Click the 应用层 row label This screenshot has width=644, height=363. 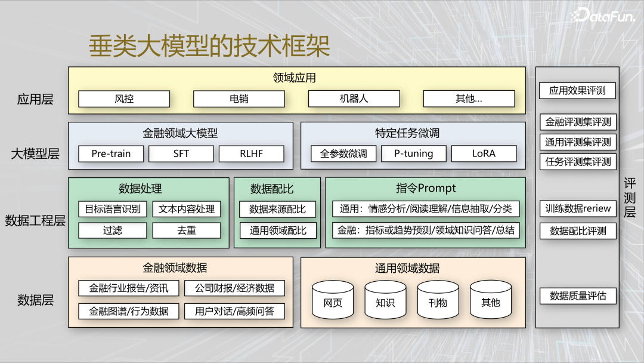[x=35, y=100]
